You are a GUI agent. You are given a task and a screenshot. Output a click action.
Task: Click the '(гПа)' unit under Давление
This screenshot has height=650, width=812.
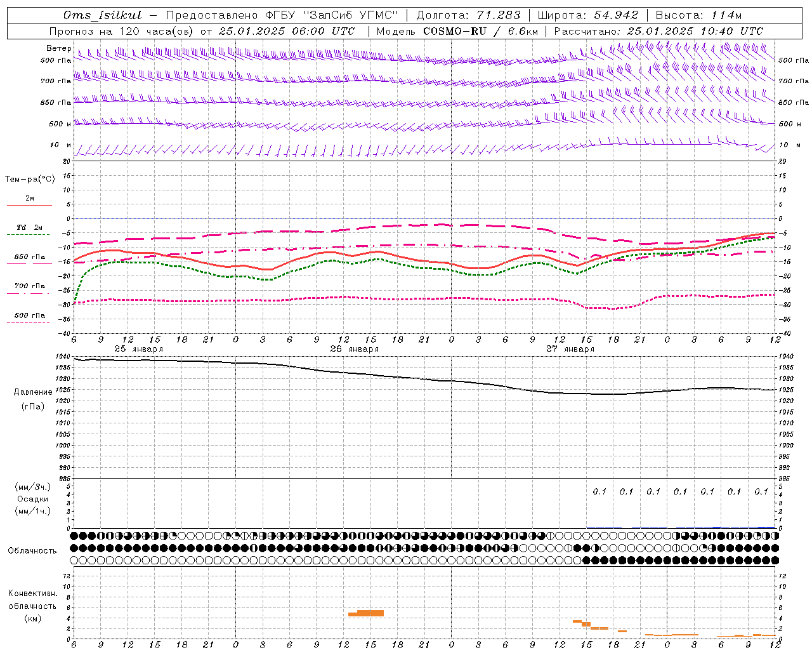tap(33, 406)
